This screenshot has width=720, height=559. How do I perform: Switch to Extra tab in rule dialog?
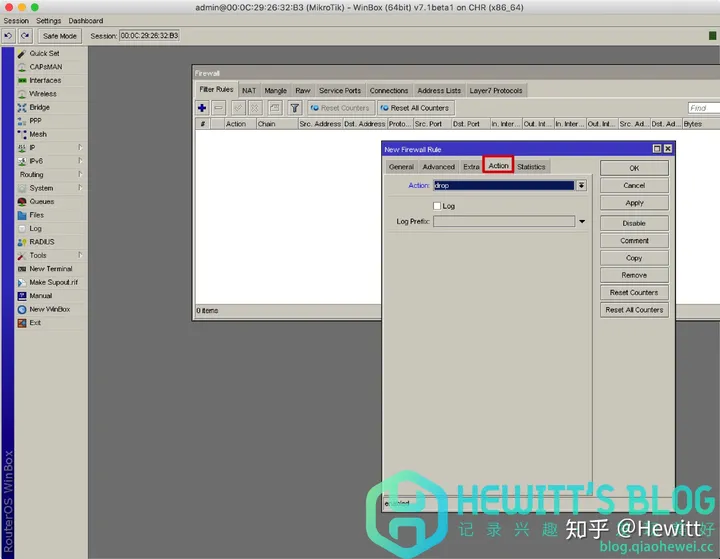(471, 167)
